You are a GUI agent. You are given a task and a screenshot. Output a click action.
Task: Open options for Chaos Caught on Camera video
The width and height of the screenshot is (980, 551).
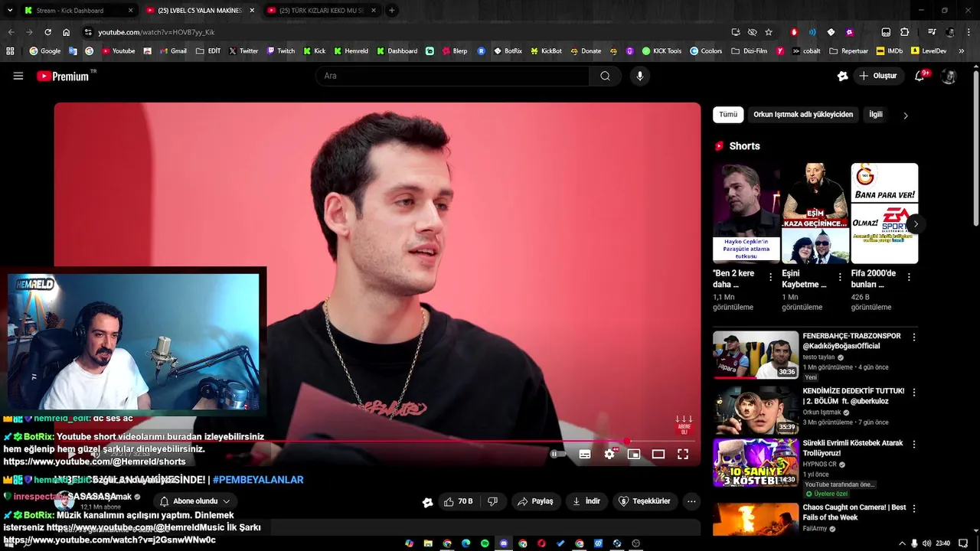pos(913,508)
